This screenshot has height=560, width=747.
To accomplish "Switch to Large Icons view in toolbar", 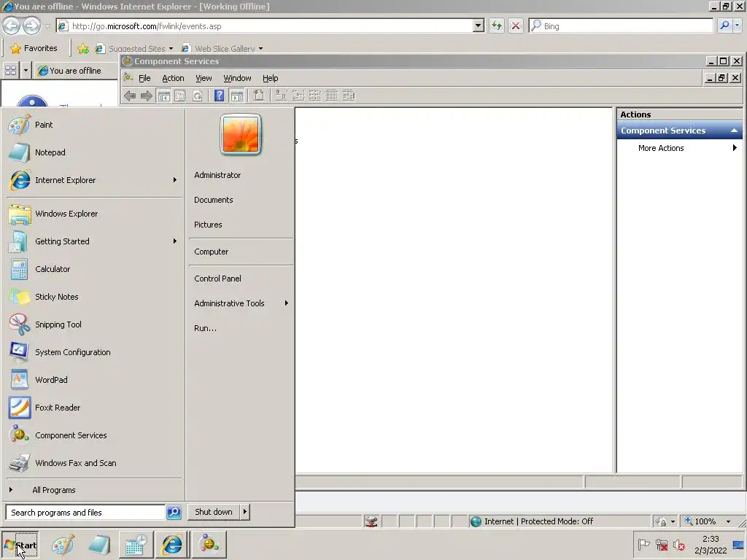I will tap(281, 96).
